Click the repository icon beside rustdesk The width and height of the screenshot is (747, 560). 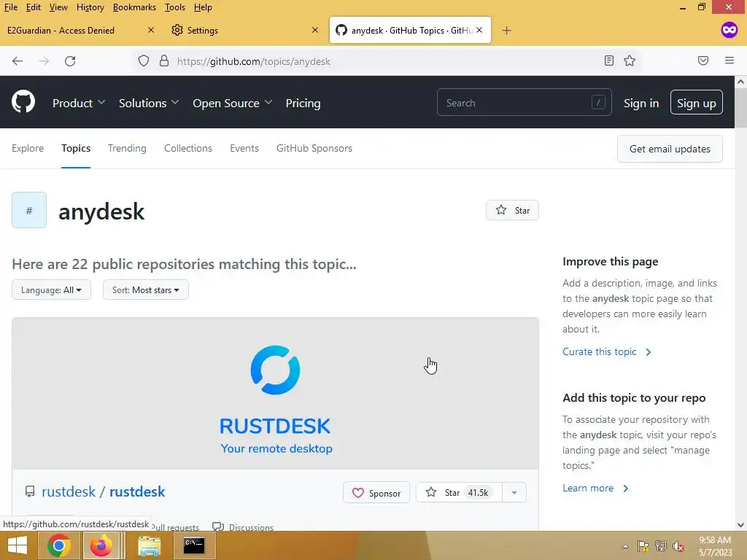(29, 491)
